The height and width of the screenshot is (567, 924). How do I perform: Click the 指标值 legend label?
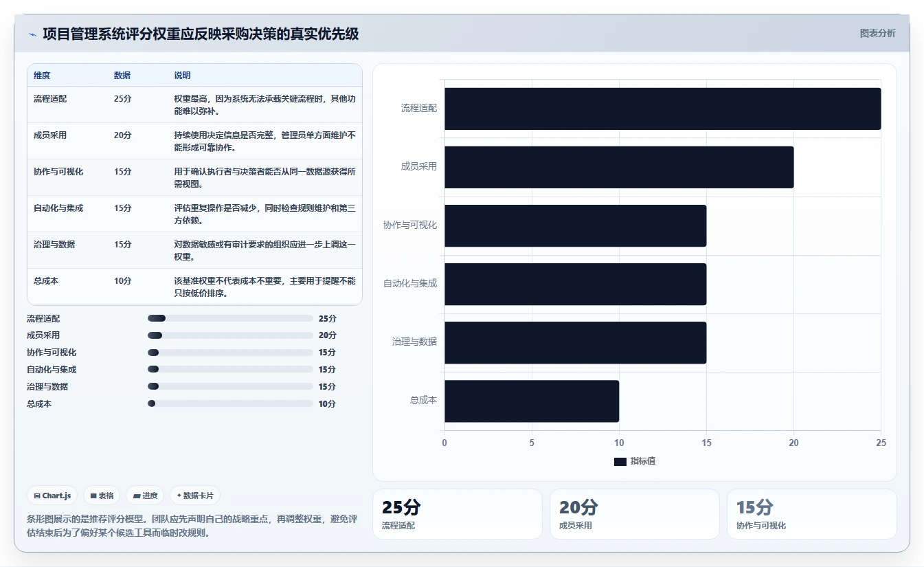643,461
